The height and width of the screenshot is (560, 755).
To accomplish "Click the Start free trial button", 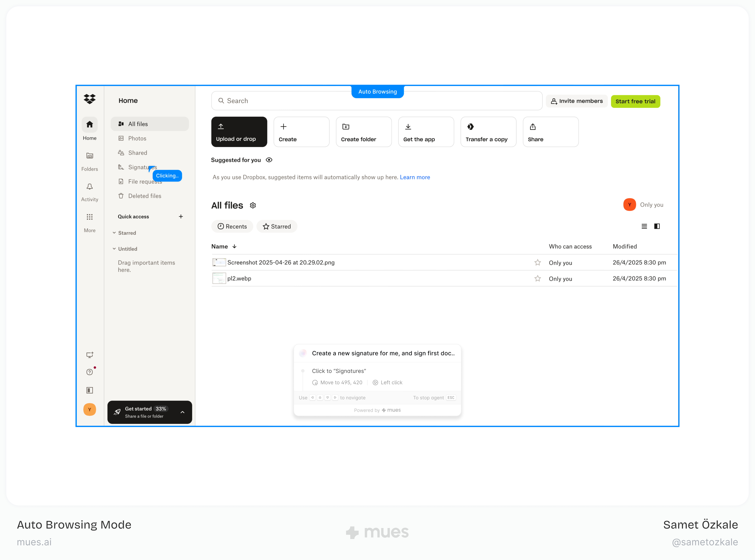I will click(x=635, y=101).
